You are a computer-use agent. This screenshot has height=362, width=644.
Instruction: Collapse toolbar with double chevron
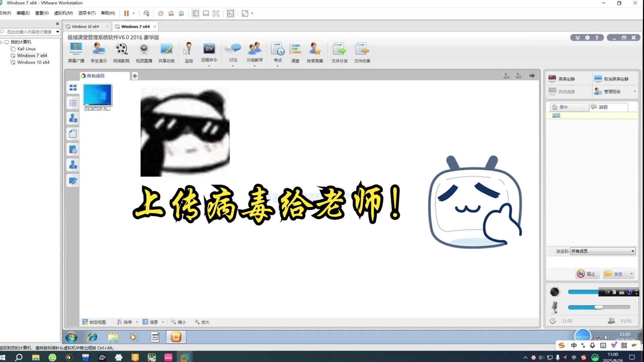[578, 37]
